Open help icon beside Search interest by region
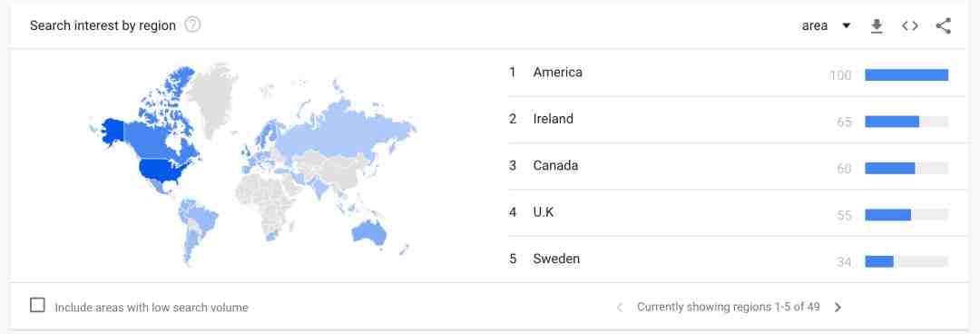The height and width of the screenshot is (334, 980). (193, 25)
